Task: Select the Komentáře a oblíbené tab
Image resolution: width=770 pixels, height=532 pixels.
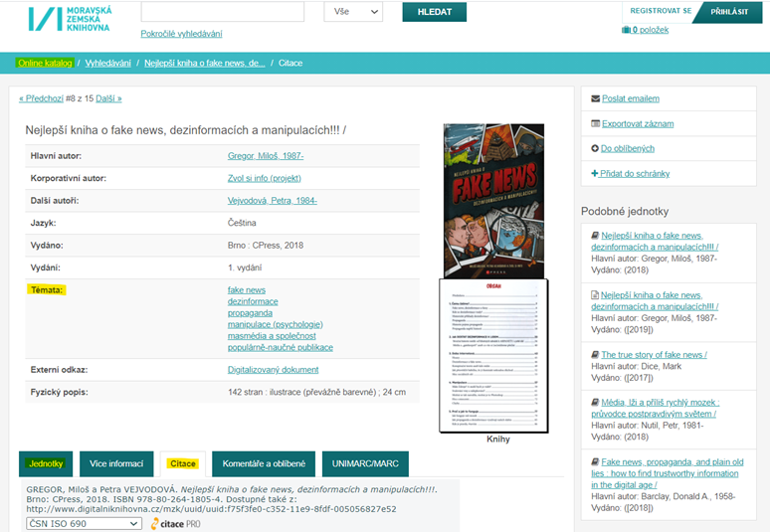Action: (x=264, y=464)
